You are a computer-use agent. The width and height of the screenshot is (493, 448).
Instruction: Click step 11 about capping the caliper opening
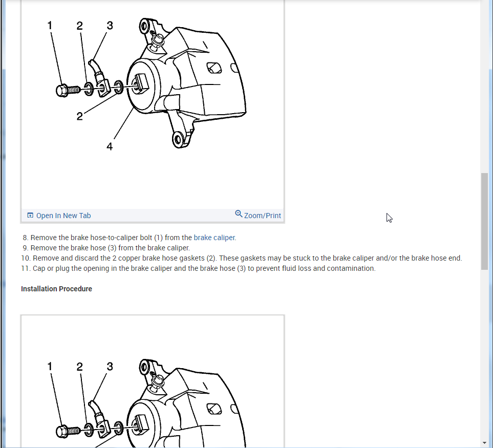tap(199, 268)
